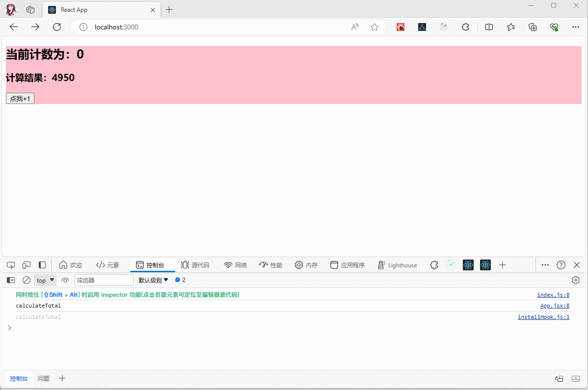Open DevTools help icon
Screen dimensions: 588x390
(561, 265)
